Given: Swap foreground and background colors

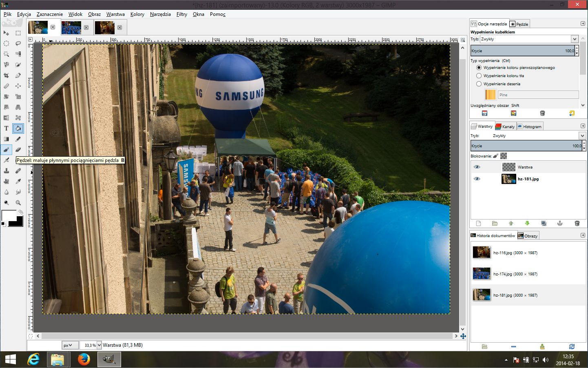Looking at the screenshot, I should coord(20,212).
